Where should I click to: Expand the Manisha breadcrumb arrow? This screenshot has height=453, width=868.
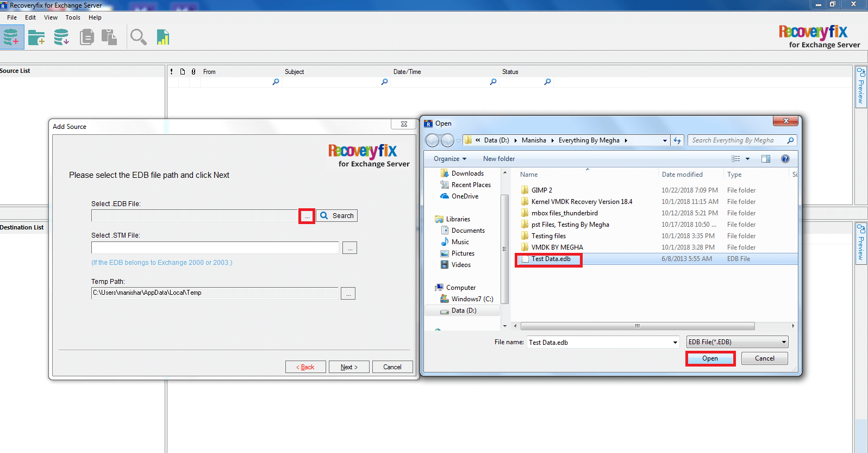tap(552, 140)
